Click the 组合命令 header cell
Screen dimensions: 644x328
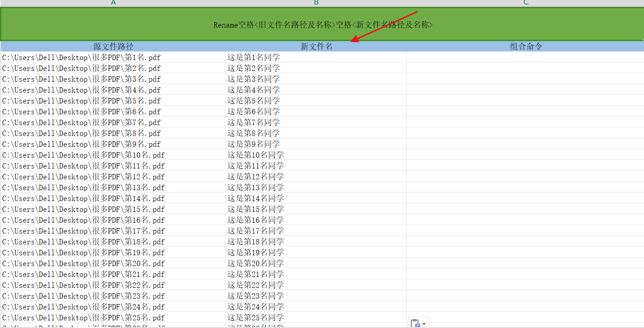tap(525, 46)
